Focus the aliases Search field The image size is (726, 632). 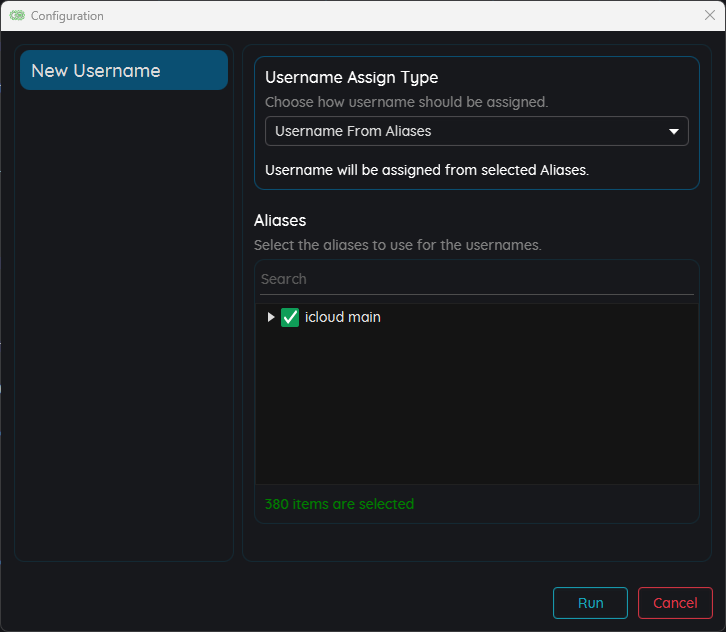(x=476, y=279)
